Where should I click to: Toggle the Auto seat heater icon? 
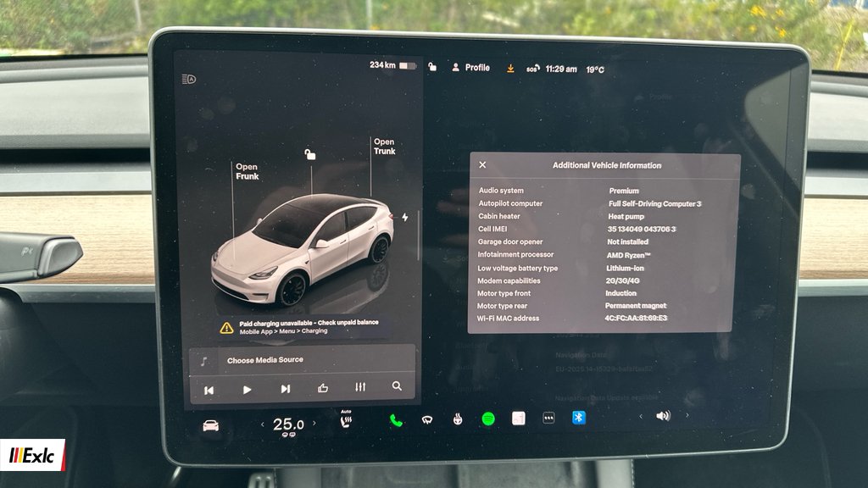point(346,420)
